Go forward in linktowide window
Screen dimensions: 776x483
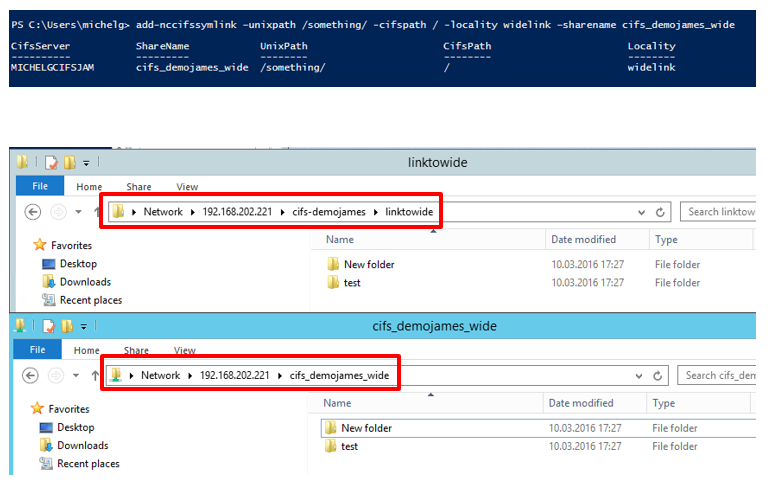click(x=58, y=212)
